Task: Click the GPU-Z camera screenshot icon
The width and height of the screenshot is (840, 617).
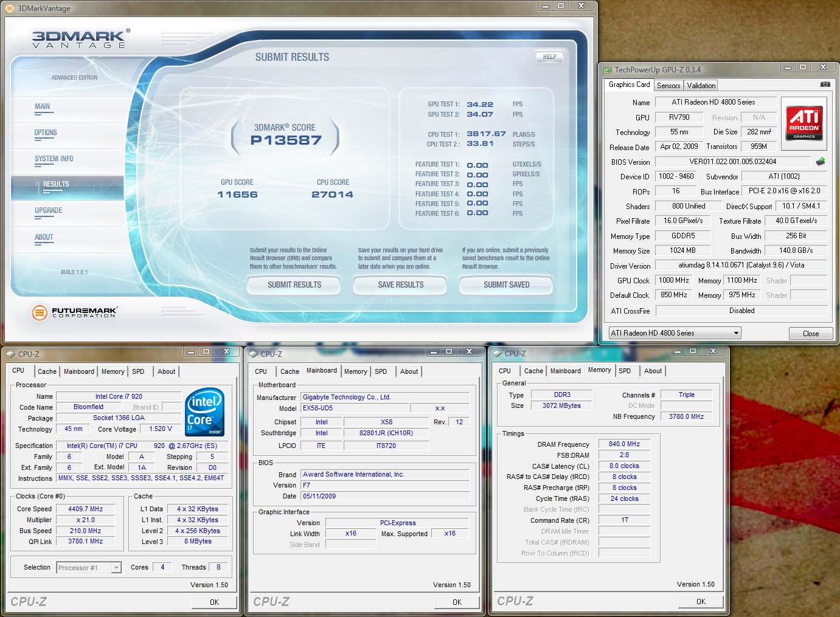Action: click(825, 84)
